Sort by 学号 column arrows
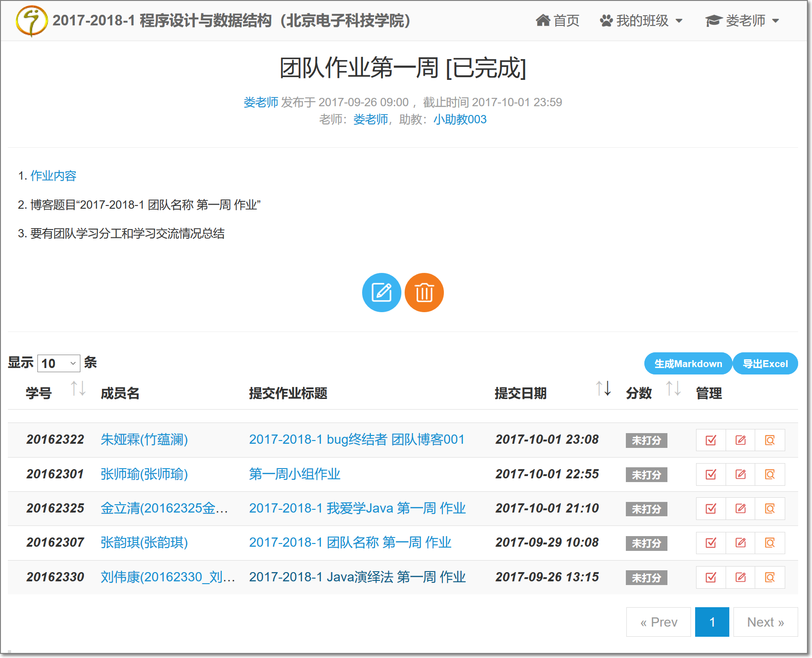Viewport: 812px width, 658px height. (78, 389)
